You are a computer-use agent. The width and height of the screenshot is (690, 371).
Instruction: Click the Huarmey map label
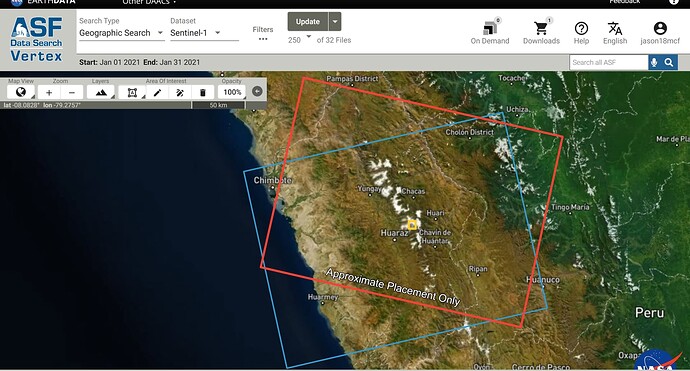(x=323, y=297)
